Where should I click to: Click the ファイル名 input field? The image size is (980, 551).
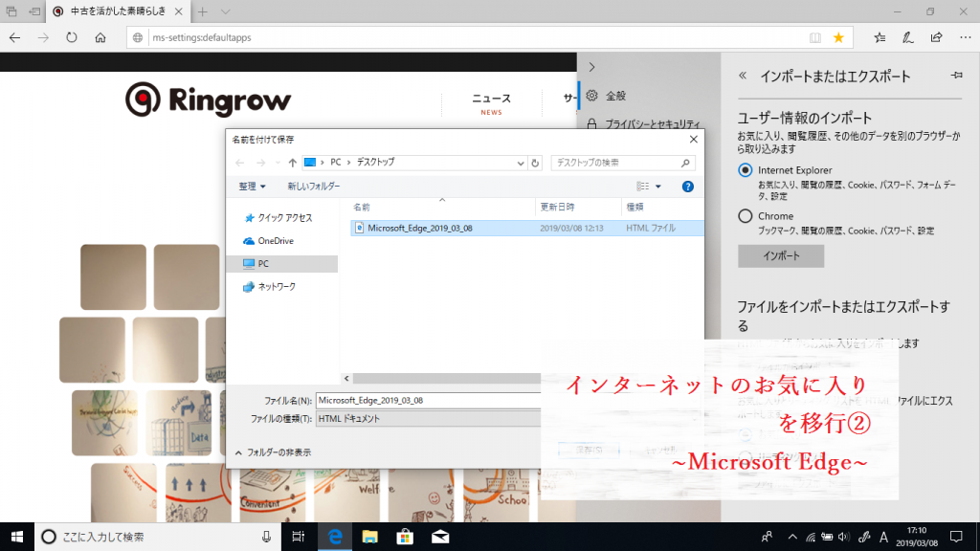pyautogui.click(x=431, y=398)
